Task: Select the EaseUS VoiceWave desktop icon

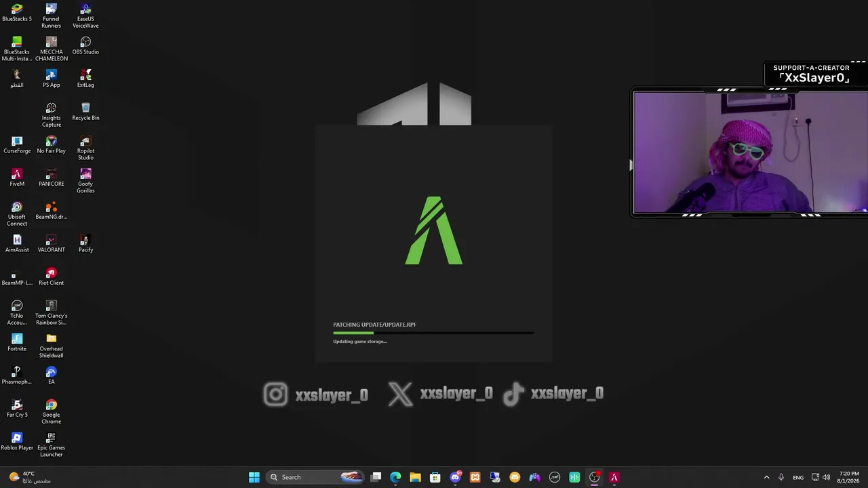Action: tap(85, 16)
